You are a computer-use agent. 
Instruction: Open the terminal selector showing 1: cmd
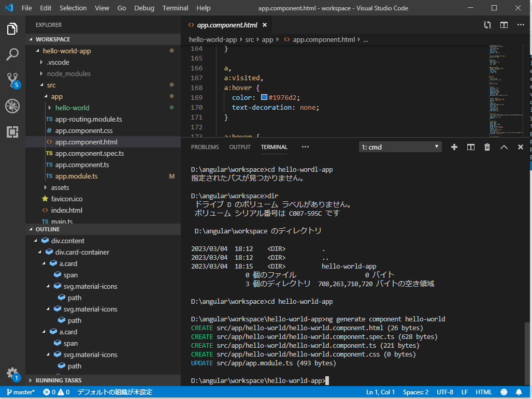click(399, 146)
